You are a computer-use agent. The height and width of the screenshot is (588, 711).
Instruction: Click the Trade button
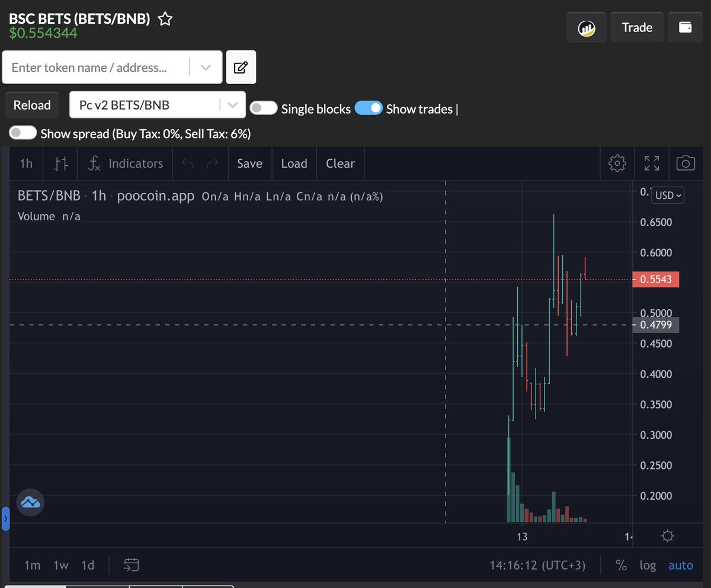pyautogui.click(x=637, y=27)
